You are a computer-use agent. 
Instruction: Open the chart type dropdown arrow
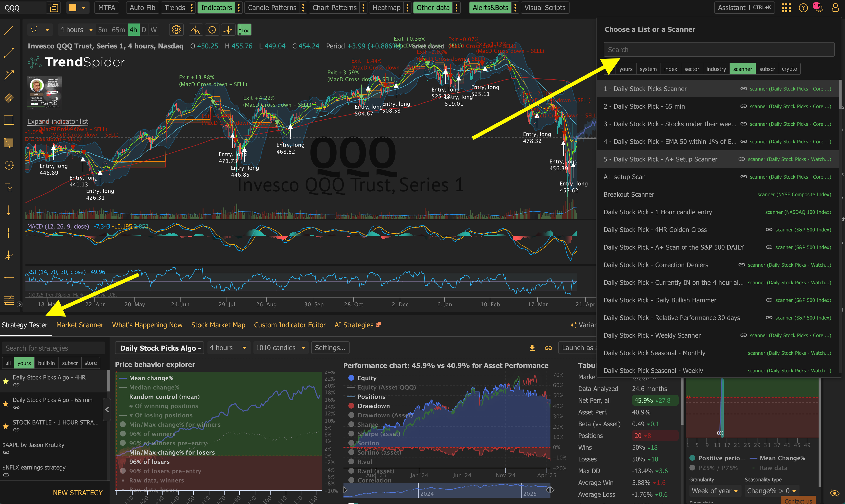click(47, 30)
